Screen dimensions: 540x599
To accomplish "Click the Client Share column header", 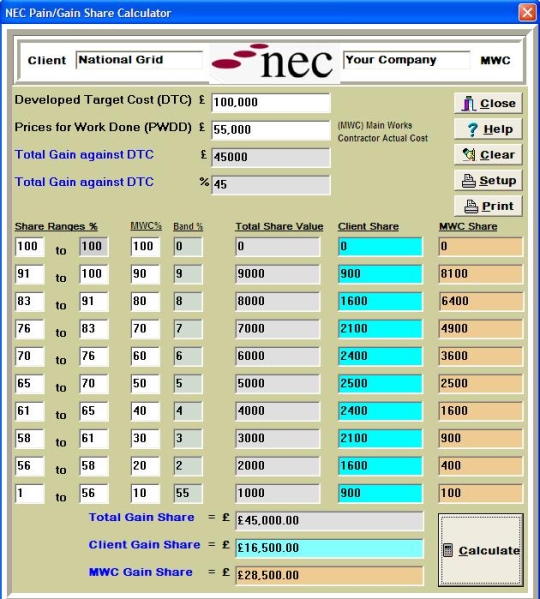I will [368, 227].
